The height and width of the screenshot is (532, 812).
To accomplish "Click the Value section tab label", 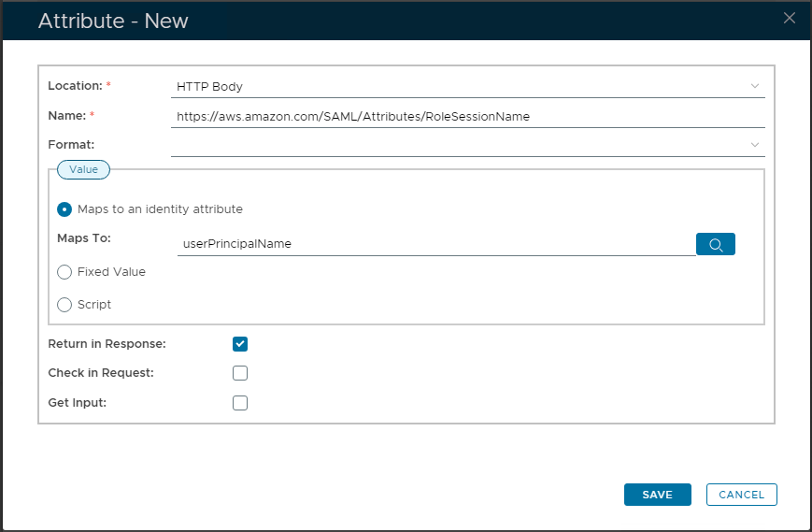I will (84, 169).
